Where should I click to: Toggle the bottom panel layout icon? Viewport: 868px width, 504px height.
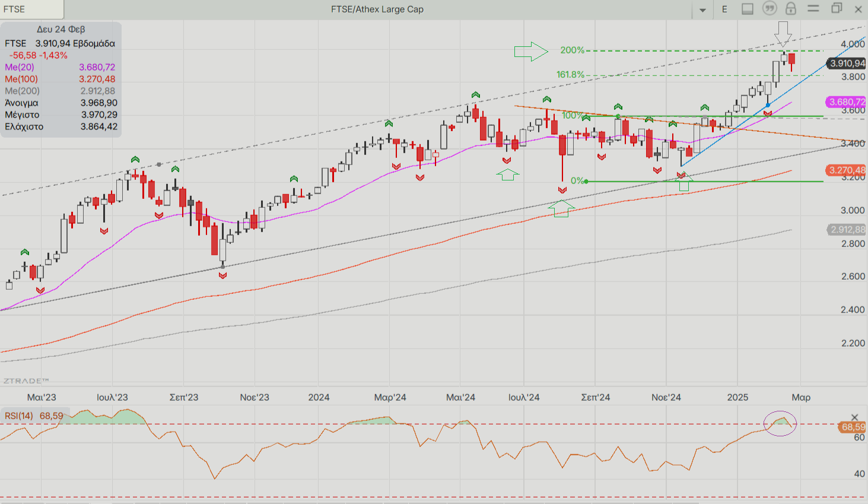tap(748, 9)
